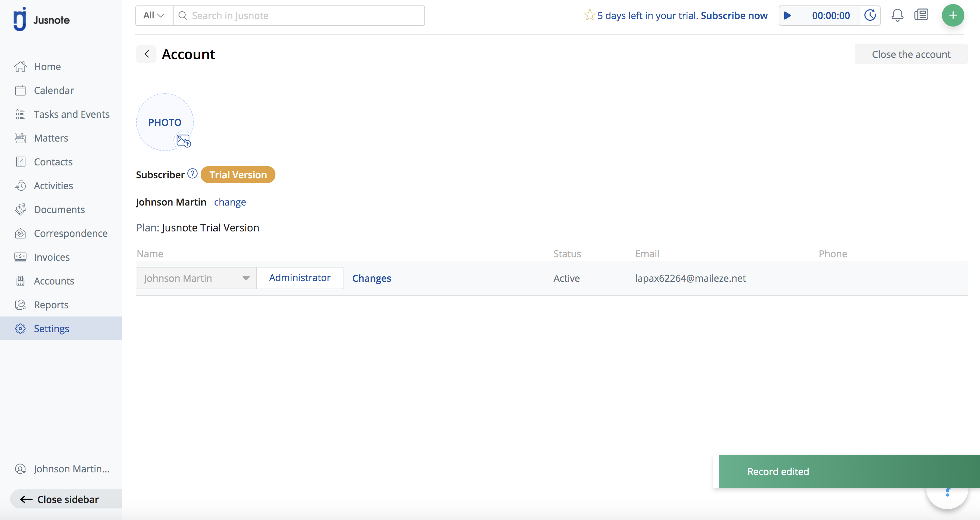Click Subscribe now link

pos(734,16)
